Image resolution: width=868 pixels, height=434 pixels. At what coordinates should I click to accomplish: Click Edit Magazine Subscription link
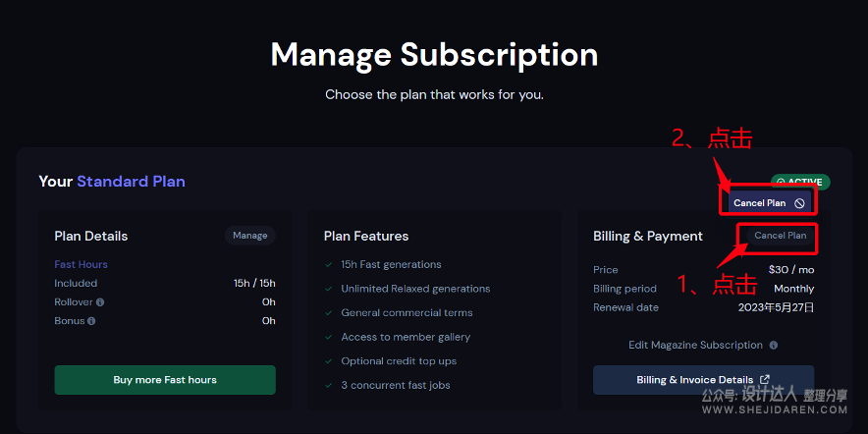pos(696,346)
